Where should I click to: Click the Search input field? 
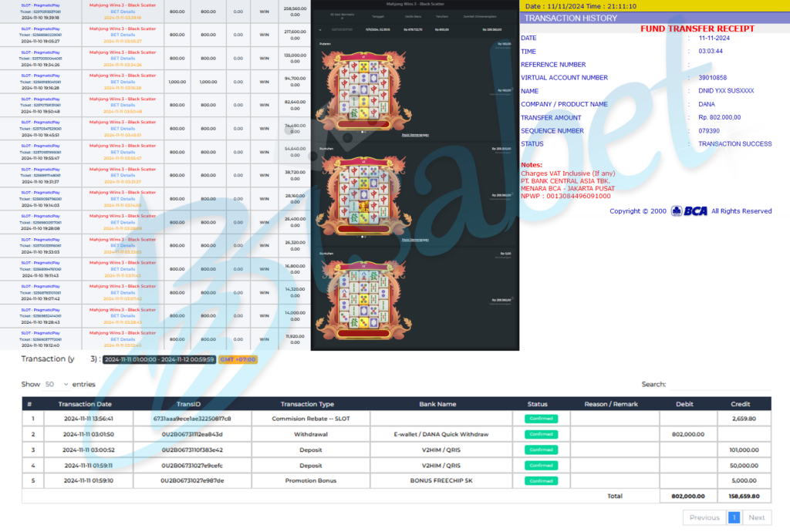721,384
